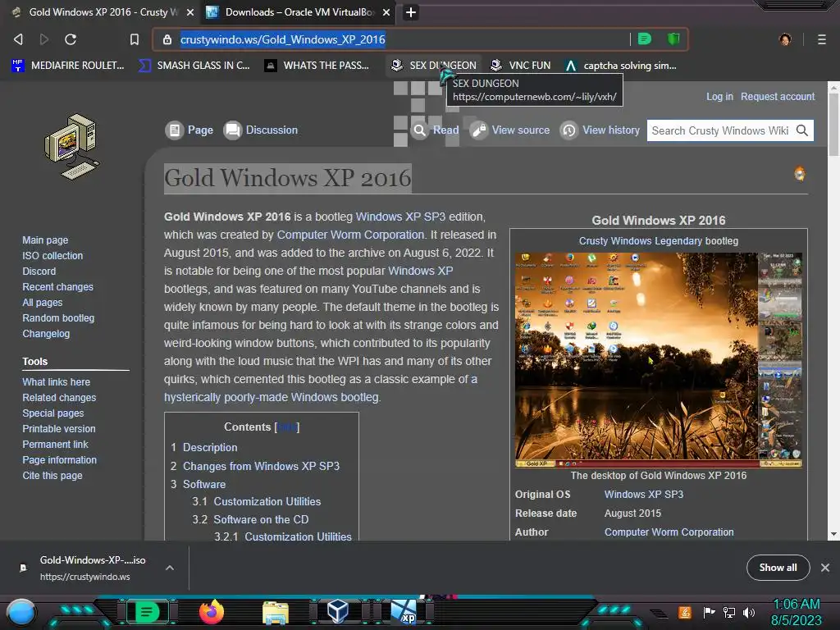The width and height of the screenshot is (840, 630).
Task: Open Recent changes sidebar link
Action: click(x=58, y=286)
